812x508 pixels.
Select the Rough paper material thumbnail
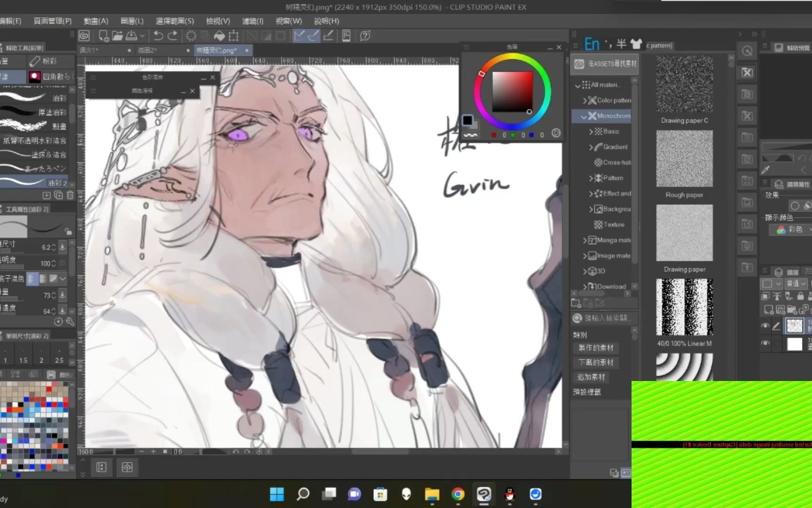[x=684, y=159]
